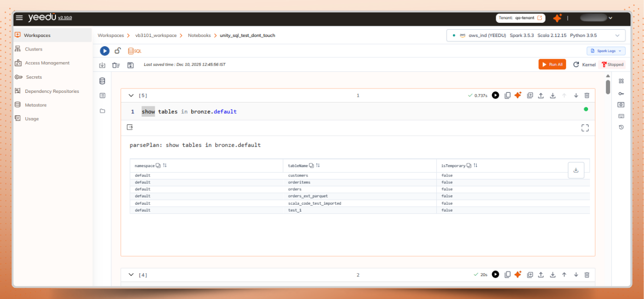Run cell [5] with its play button
The image size is (644, 299).
click(495, 95)
